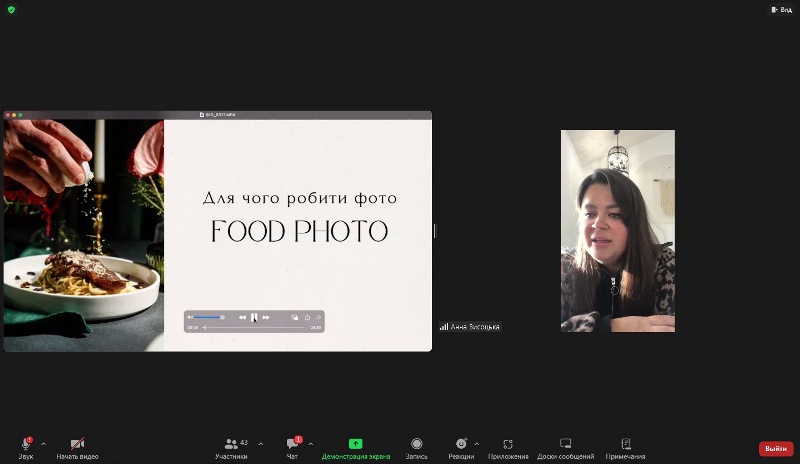Click the elapsed time readout in player
This screenshot has height=464, width=800.
192,328
